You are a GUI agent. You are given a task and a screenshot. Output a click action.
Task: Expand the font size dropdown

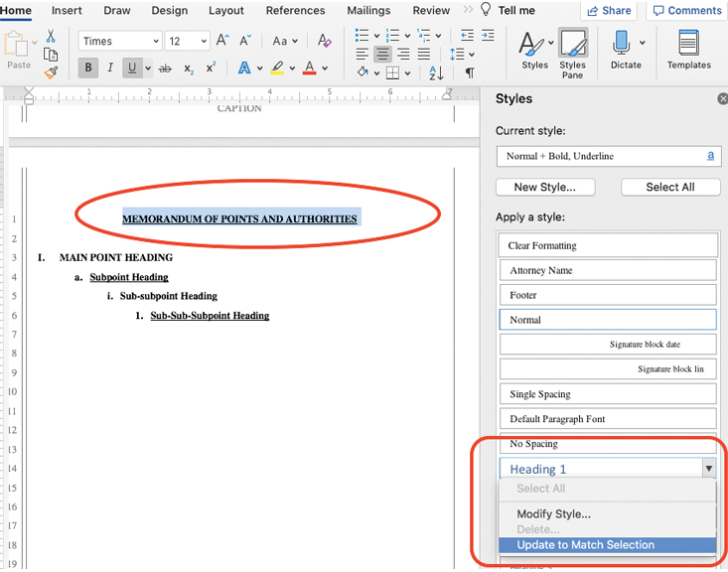(x=204, y=42)
